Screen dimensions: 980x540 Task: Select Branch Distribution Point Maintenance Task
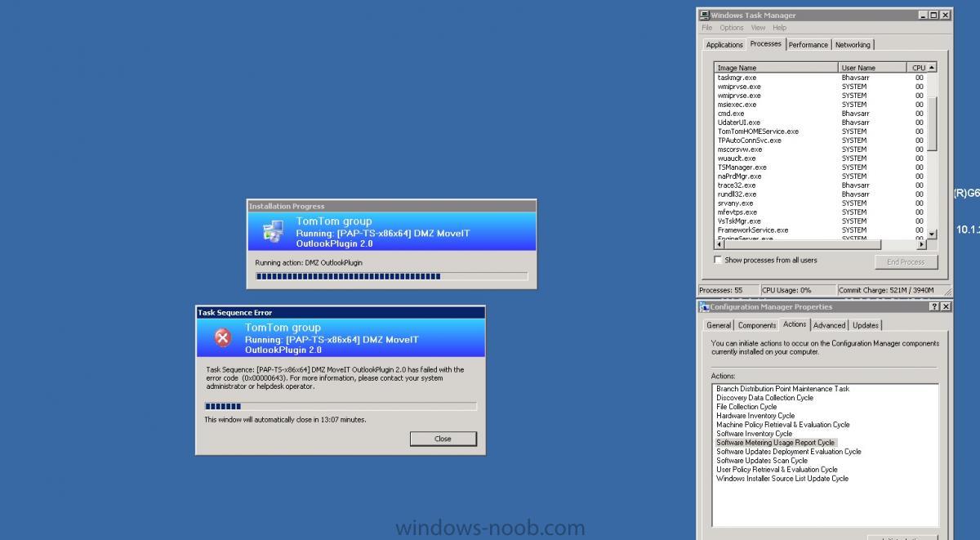coord(782,389)
